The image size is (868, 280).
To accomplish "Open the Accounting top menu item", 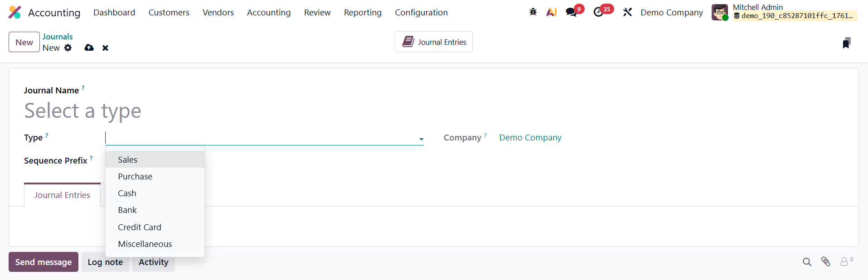I will 269,12.
